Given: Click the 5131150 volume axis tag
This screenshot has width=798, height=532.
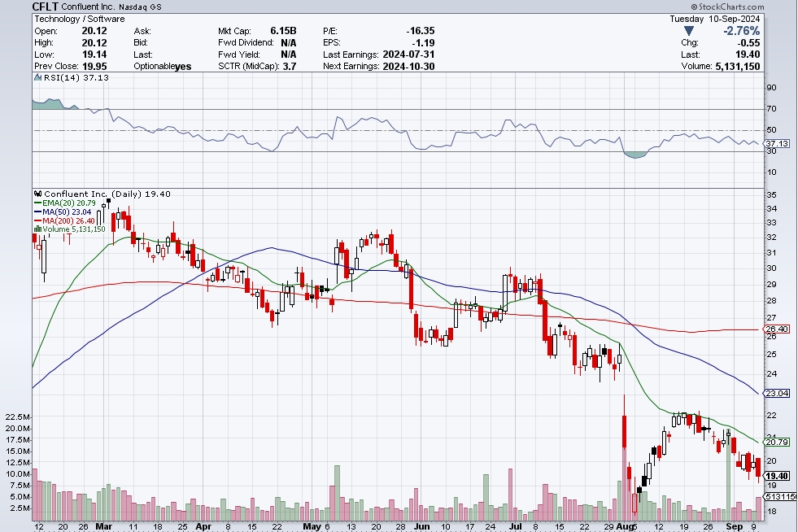Looking at the screenshot, I should pyautogui.click(x=781, y=496).
